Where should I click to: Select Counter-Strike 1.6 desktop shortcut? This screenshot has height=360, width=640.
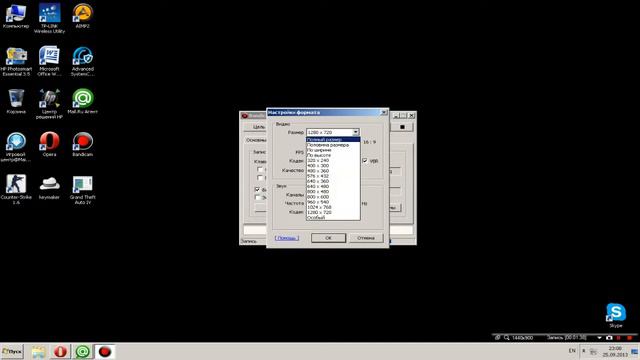[16, 190]
